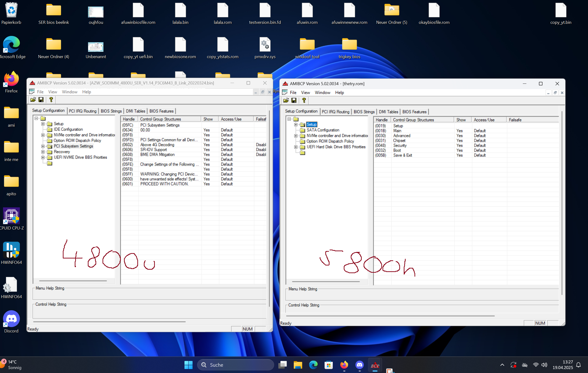The image size is (588, 373).
Task: Collapse the root tree node in thetry.rom window
Action: [x=289, y=119]
